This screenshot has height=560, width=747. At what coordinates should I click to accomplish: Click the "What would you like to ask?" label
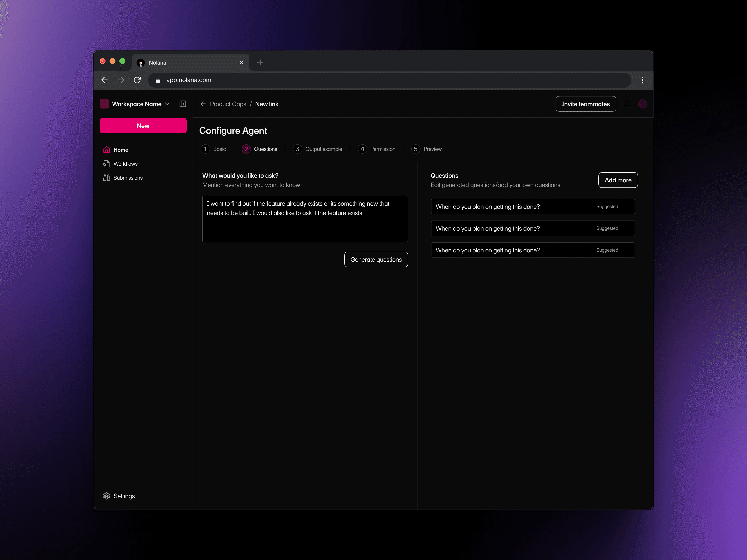click(x=240, y=176)
